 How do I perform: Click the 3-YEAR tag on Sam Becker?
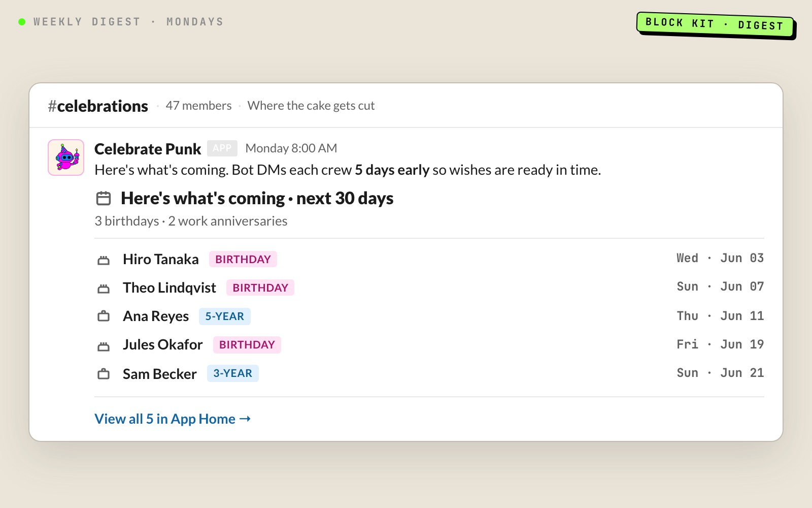pos(232,373)
